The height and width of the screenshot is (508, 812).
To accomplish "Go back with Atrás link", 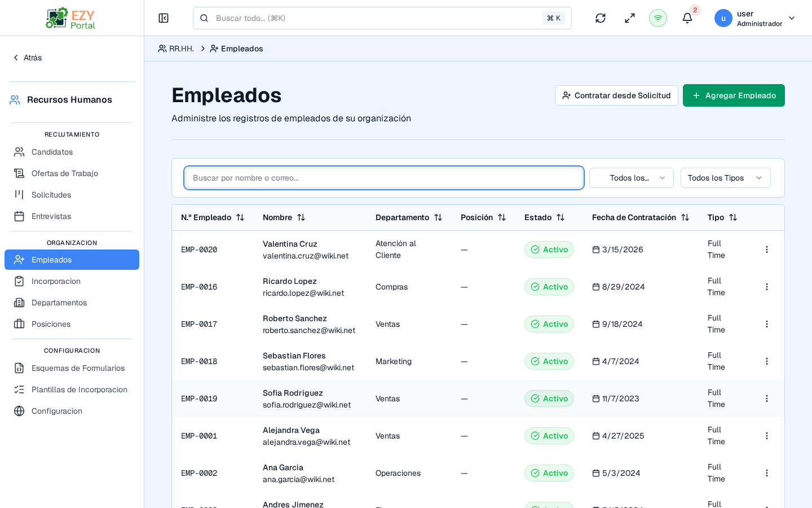I will pos(27,58).
